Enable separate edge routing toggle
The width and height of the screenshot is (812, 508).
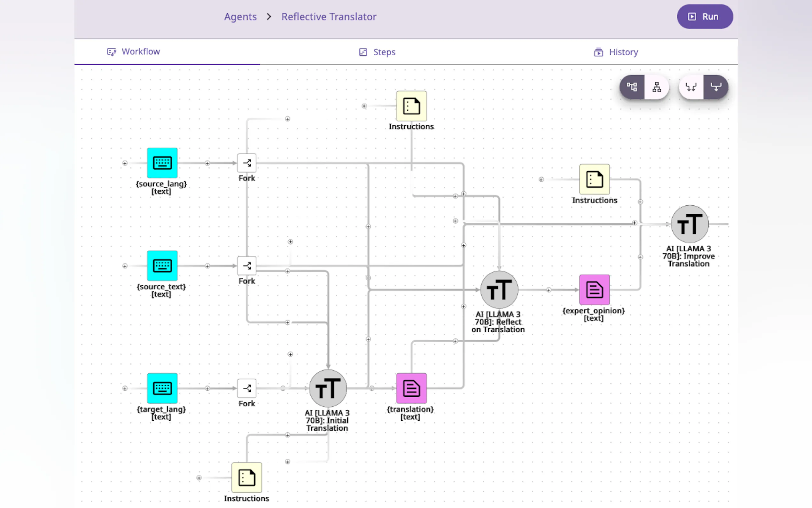pyautogui.click(x=691, y=87)
